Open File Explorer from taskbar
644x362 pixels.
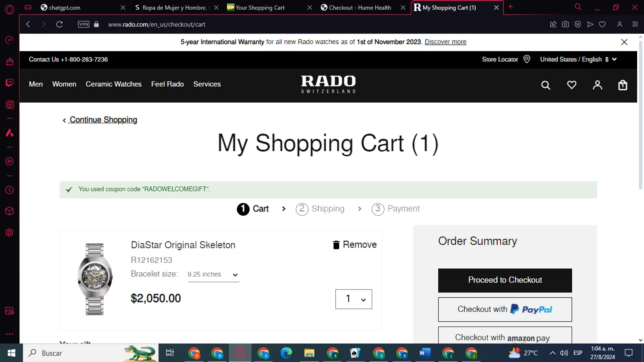coord(309,353)
